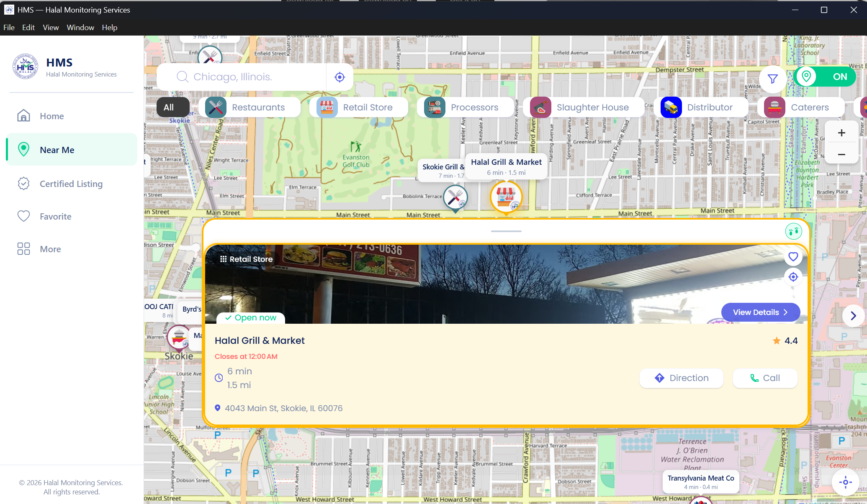Click the Processors chip icon
This screenshot has width=867, height=504.
(434, 107)
